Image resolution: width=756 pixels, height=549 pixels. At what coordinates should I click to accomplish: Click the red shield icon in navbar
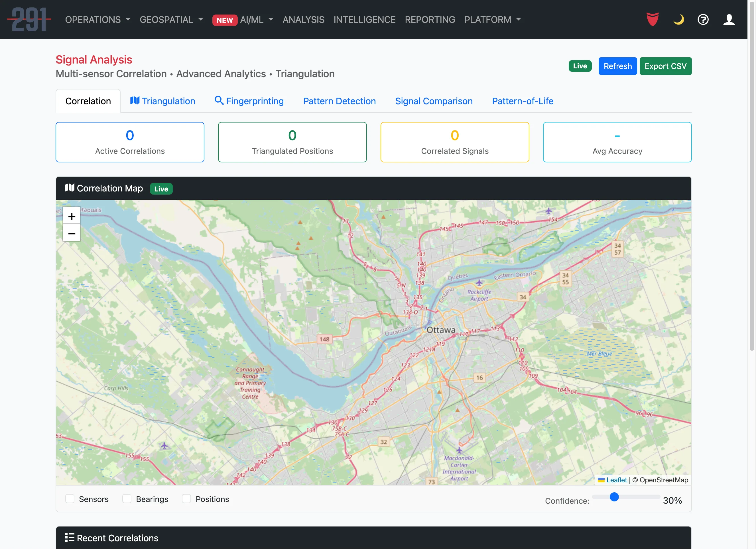coord(652,19)
